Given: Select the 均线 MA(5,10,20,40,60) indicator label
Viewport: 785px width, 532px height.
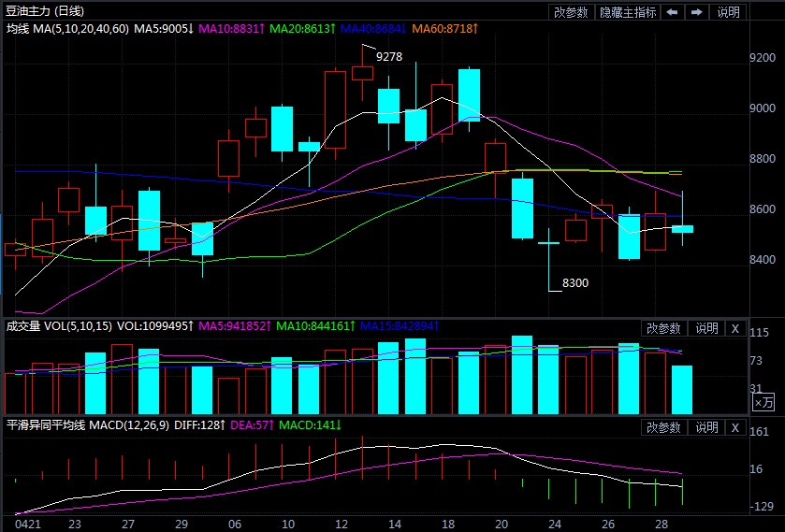Looking at the screenshot, I should 67,30.
